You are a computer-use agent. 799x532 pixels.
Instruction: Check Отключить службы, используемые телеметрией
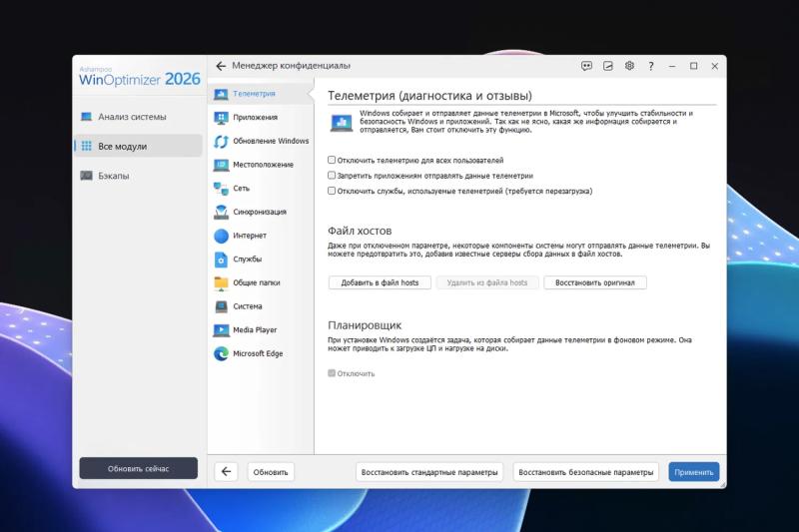click(332, 191)
